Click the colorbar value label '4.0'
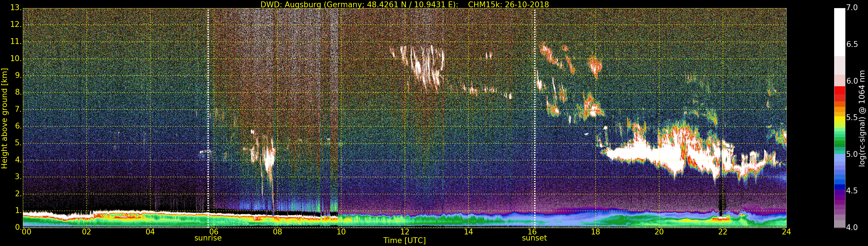The image size is (868, 246). click(x=852, y=227)
